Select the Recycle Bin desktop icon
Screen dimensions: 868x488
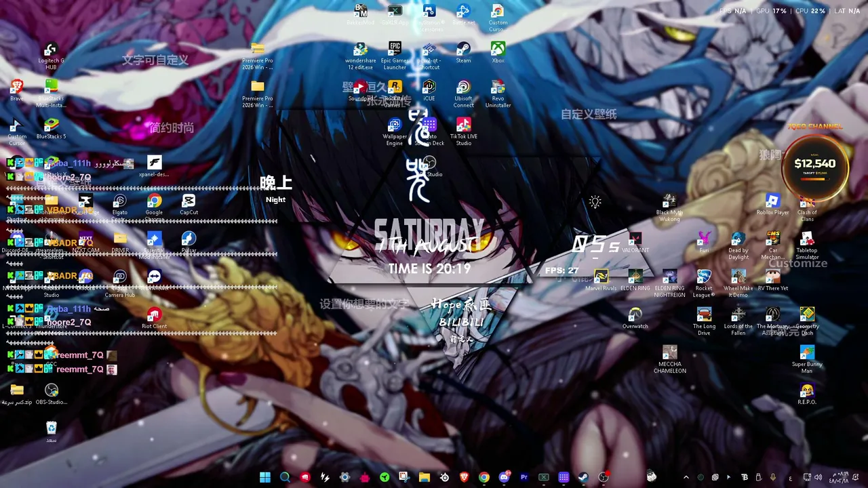tap(51, 432)
